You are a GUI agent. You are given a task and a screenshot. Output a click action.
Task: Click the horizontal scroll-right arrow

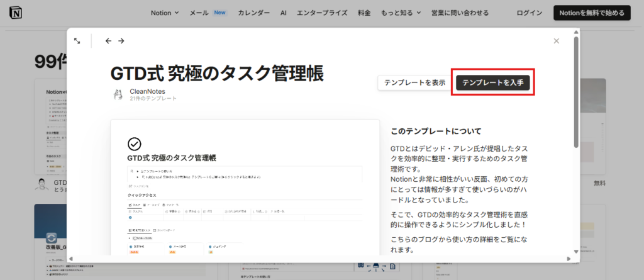[x=569, y=259]
